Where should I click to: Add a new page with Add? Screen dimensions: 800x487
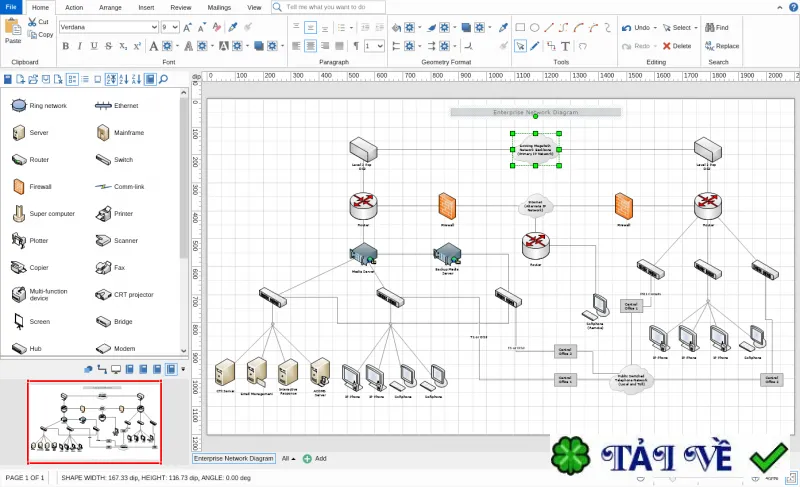pyautogui.click(x=315, y=458)
